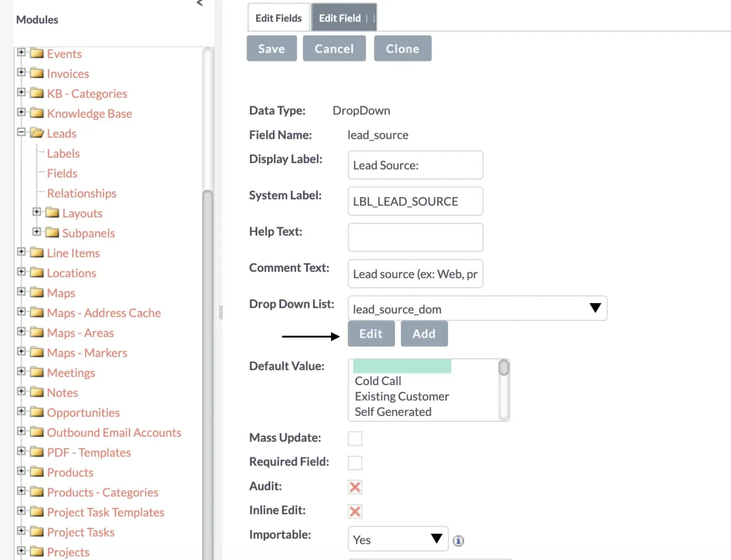731x560 pixels.
Task: Enable the Mass Update checkbox
Action: click(x=354, y=438)
